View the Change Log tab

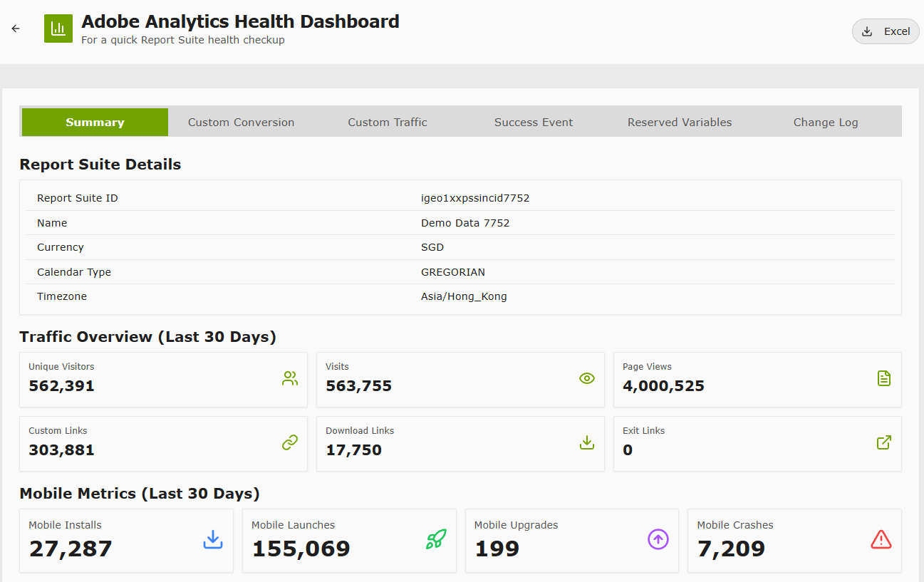click(826, 123)
